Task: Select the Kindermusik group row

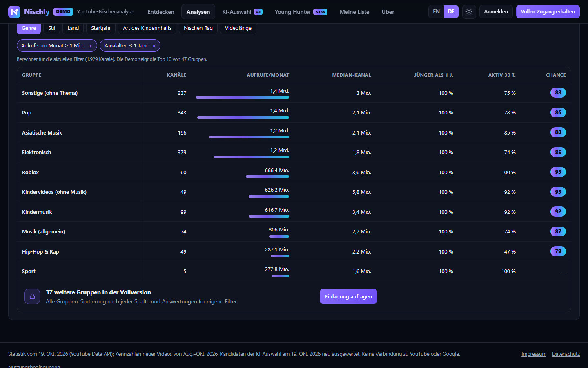Action: [x=294, y=212]
